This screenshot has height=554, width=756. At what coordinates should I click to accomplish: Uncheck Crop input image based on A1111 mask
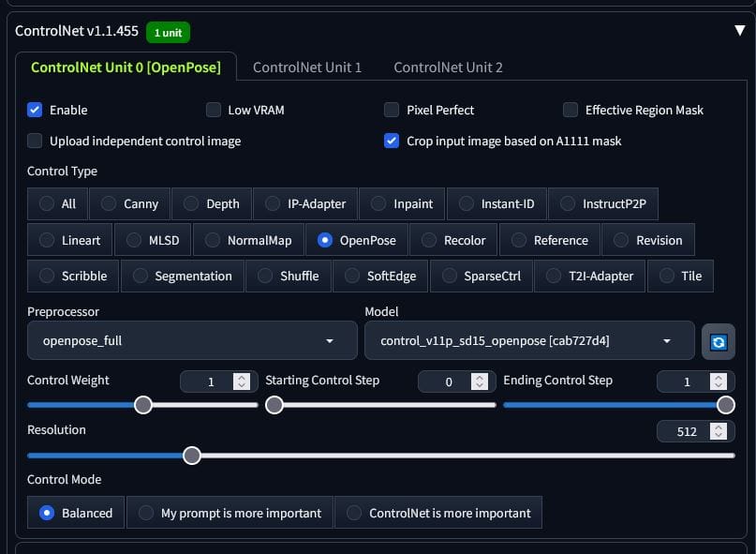[392, 141]
